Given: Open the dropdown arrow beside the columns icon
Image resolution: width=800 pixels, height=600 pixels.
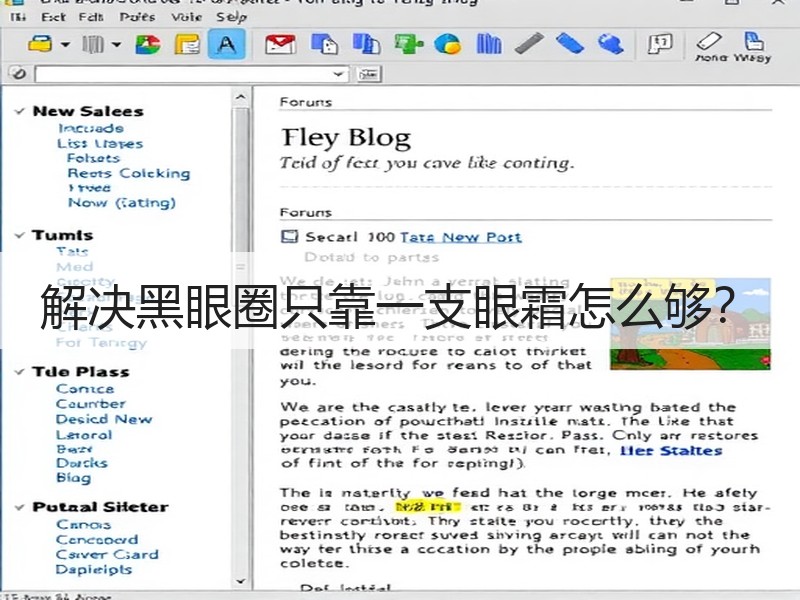Looking at the screenshot, I should (x=116, y=45).
